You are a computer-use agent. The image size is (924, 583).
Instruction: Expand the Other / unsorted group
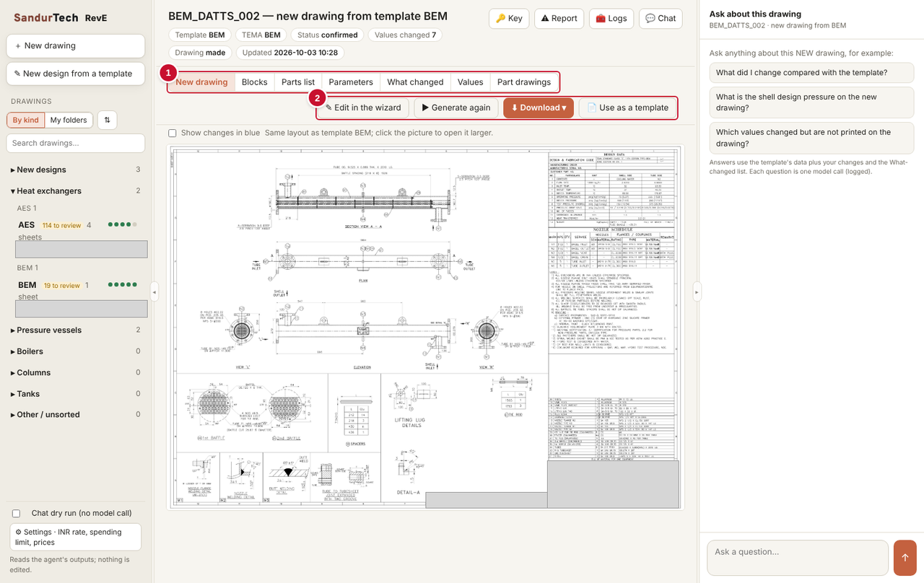76,414
